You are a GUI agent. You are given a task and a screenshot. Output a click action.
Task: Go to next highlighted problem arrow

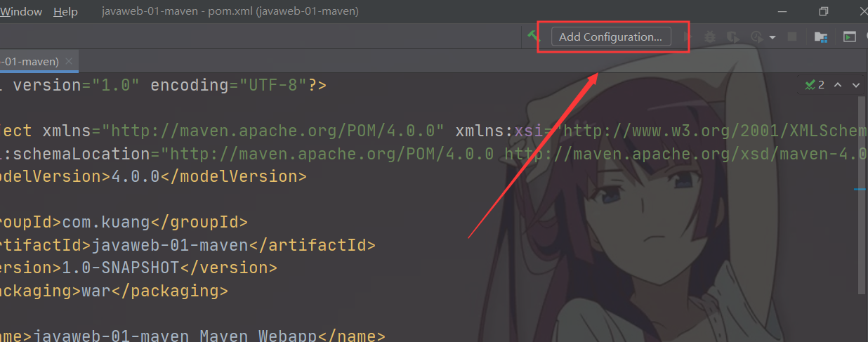(855, 85)
